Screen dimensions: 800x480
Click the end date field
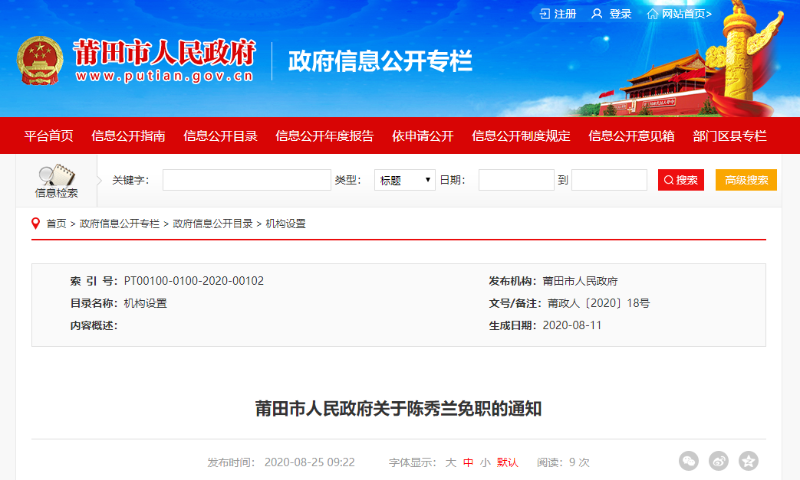(609, 180)
